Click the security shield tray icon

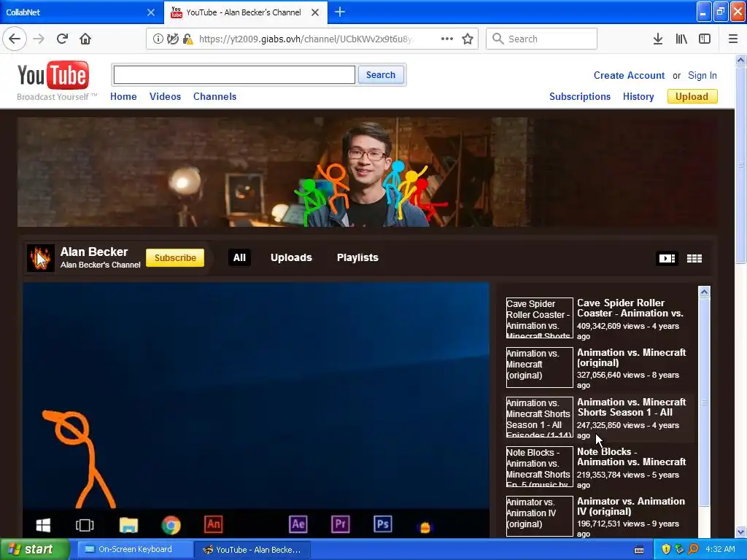click(x=666, y=550)
